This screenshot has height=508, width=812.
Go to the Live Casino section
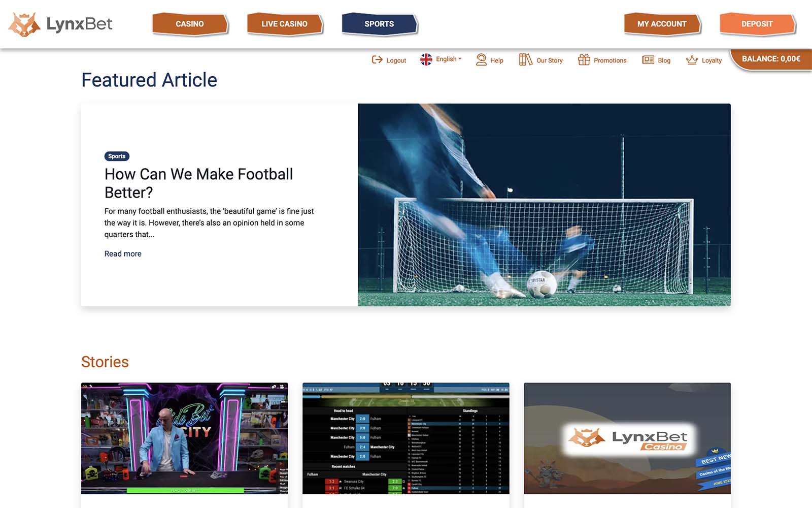284,24
